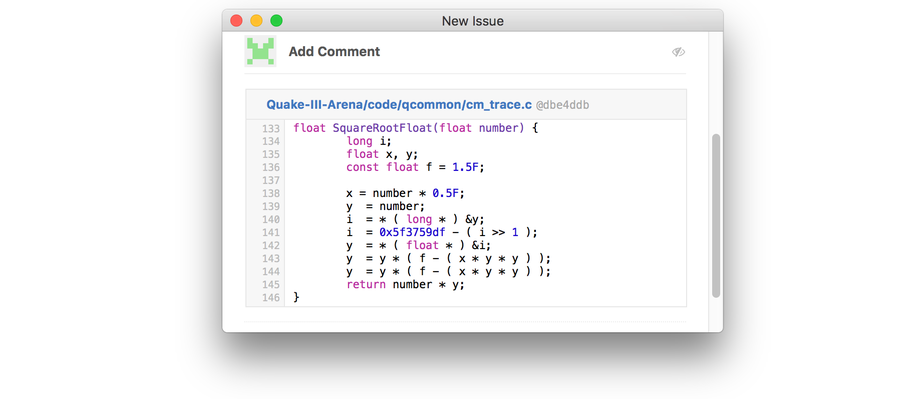
Task: Click the Add Comment heading
Action: coord(334,52)
